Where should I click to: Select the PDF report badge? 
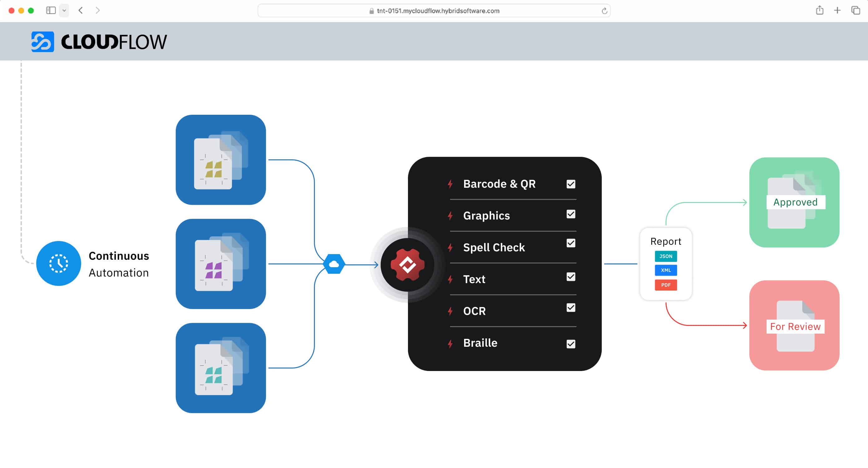coord(665,285)
